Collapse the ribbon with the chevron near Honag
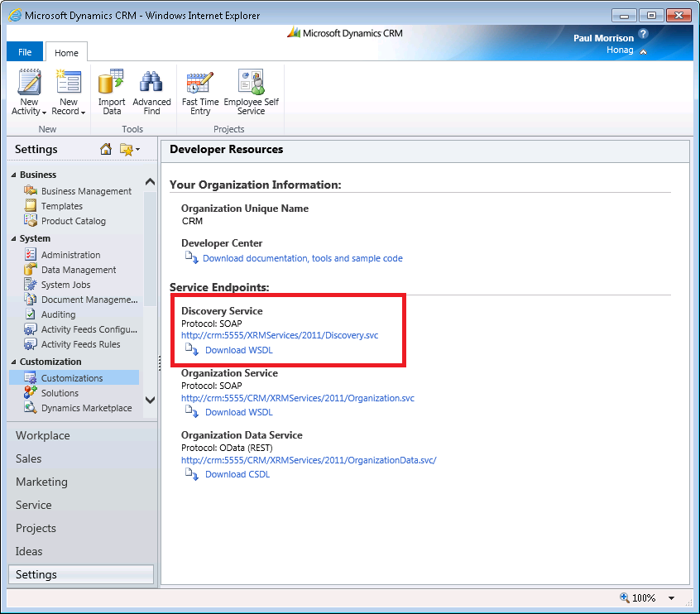The image size is (700, 614). (643, 52)
